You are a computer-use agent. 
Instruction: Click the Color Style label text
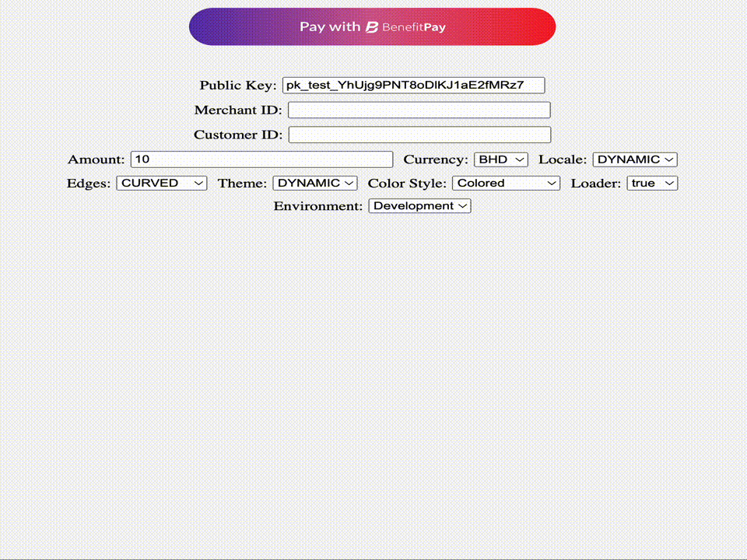407,184
